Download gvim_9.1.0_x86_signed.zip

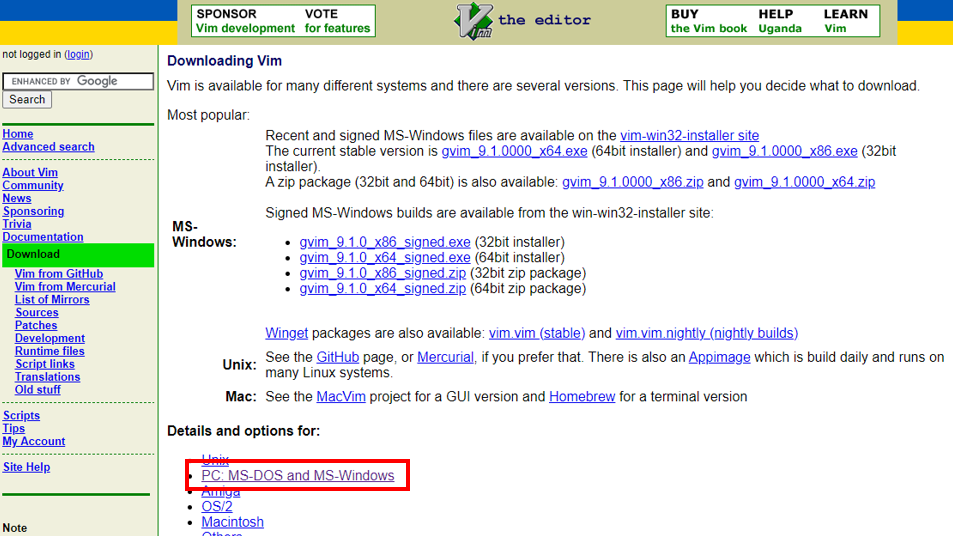pyautogui.click(x=383, y=273)
